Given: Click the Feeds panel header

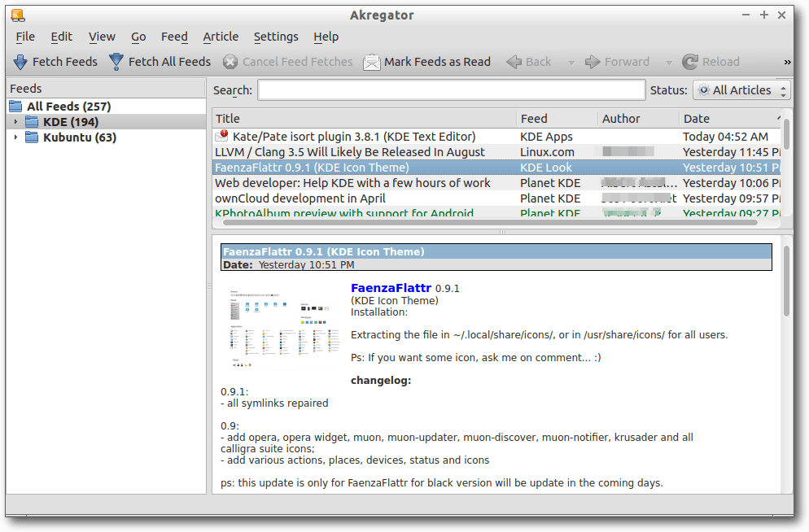Looking at the screenshot, I should 107,89.
